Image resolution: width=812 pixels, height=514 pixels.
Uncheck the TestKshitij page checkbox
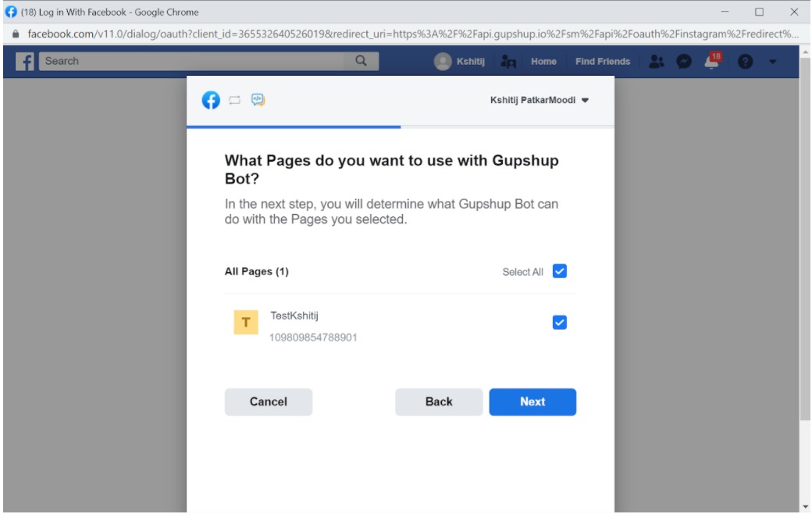coord(559,323)
